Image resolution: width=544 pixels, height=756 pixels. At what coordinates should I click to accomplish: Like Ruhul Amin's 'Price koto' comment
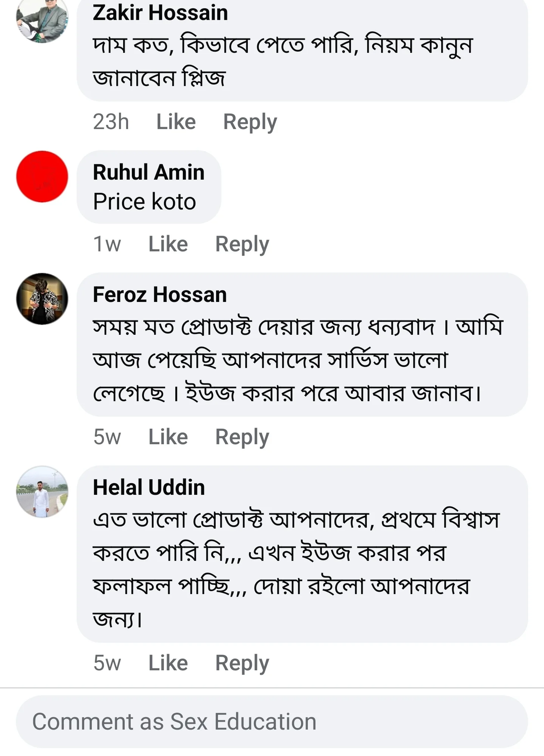point(168,243)
